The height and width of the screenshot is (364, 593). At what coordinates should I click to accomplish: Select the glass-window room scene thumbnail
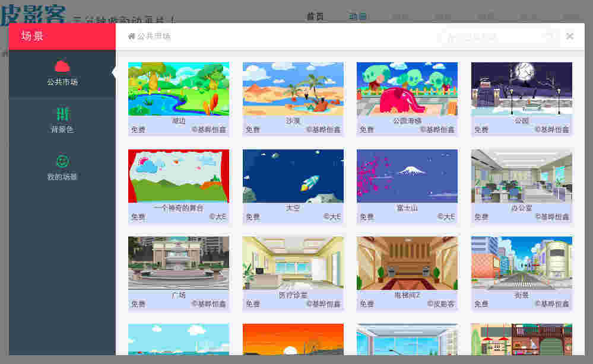coord(407,339)
